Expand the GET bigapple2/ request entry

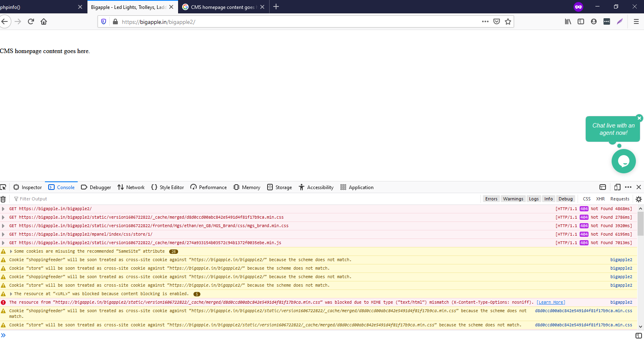(x=3, y=209)
